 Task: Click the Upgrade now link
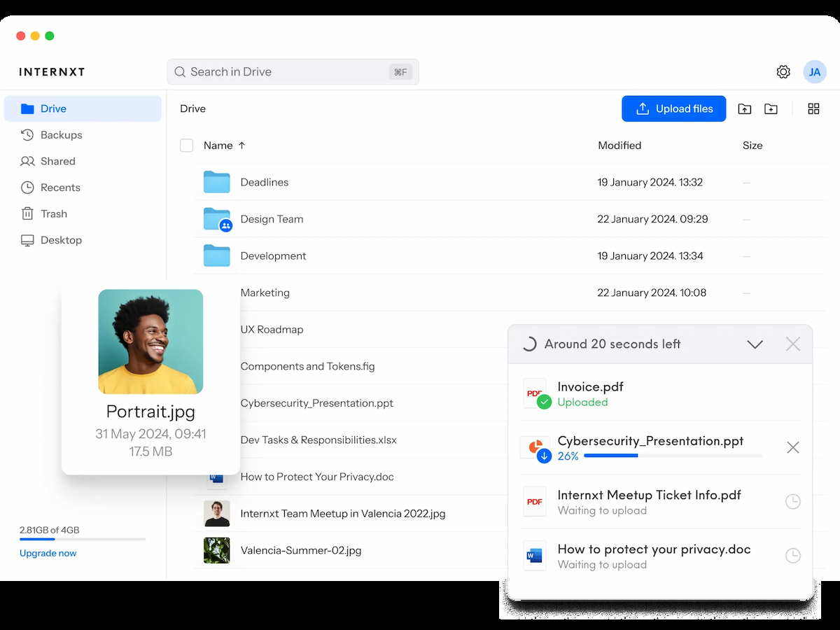[x=48, y=553]
